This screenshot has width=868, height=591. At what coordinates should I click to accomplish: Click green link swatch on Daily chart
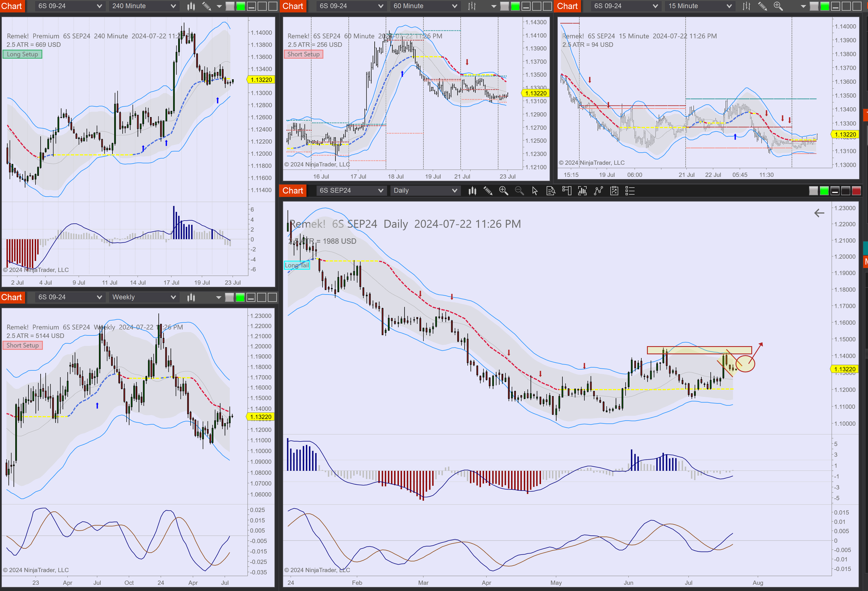824,191
